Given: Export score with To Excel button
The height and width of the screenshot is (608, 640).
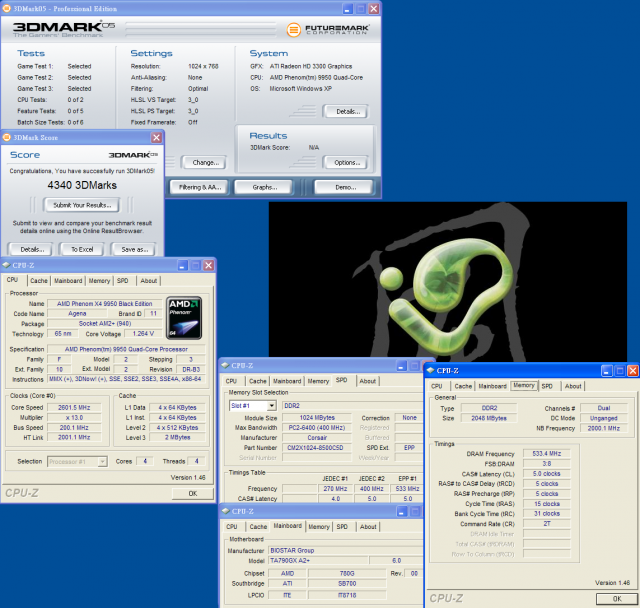Looking at the screenshot, I should [82, 249].
